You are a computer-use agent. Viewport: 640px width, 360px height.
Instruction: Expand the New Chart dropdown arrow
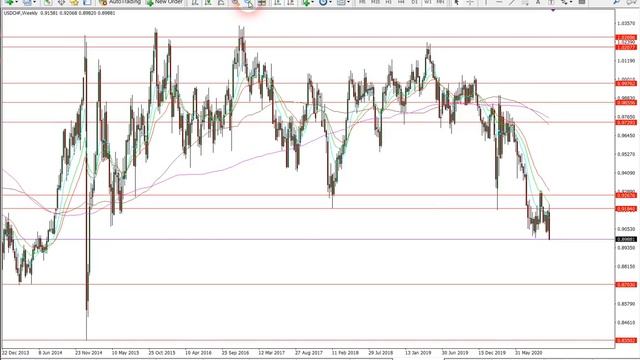point(16,2)
